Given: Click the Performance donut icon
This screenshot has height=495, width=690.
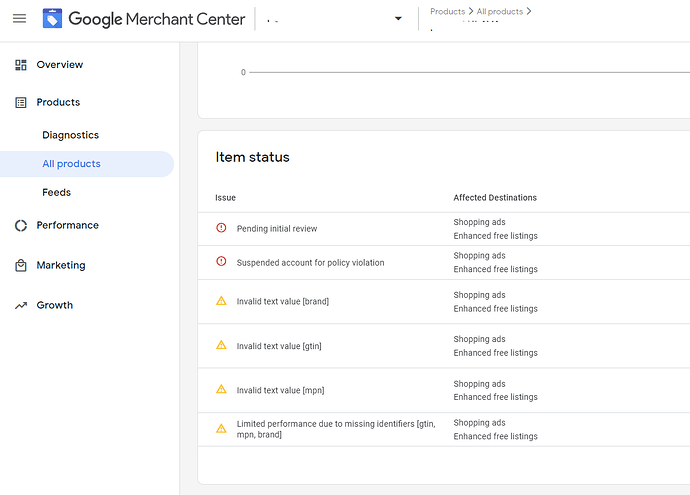Looking at the screenshot, I should click(21, 226).
